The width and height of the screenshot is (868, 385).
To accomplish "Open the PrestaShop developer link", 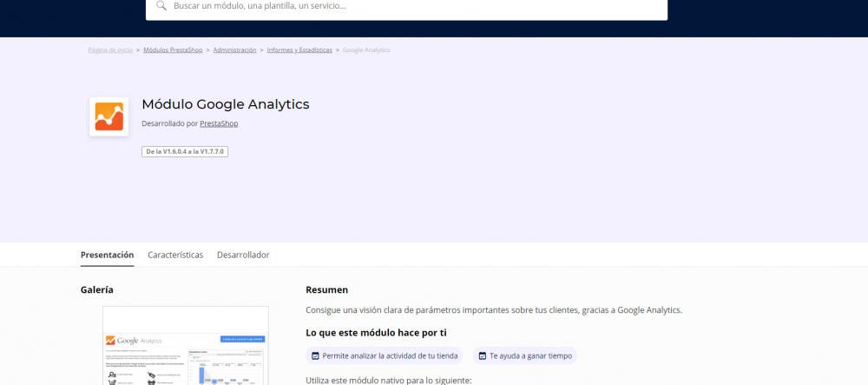I will pyautogui.click(x=219, y=123).
